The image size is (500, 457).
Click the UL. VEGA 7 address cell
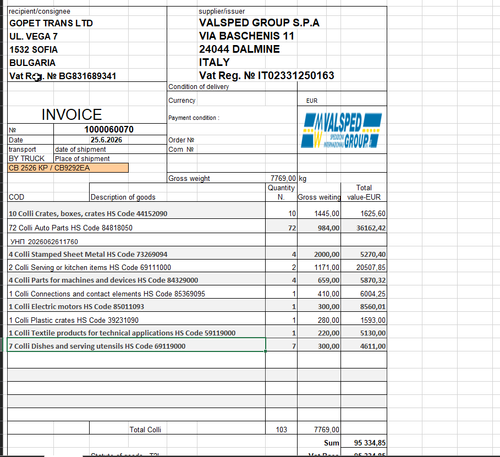tap(33, 36)
